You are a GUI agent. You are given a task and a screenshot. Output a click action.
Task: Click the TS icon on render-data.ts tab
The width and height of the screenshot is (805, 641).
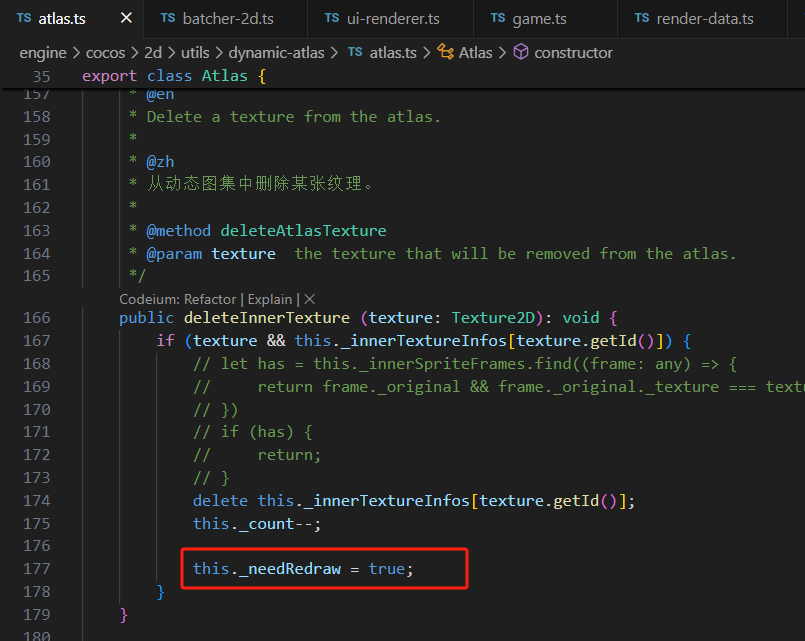[642, 18]
